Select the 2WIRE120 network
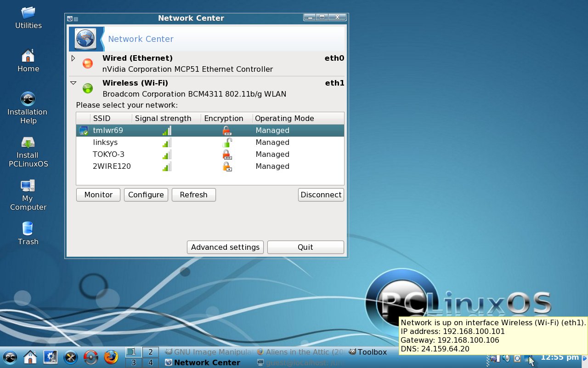 [210, 167]
